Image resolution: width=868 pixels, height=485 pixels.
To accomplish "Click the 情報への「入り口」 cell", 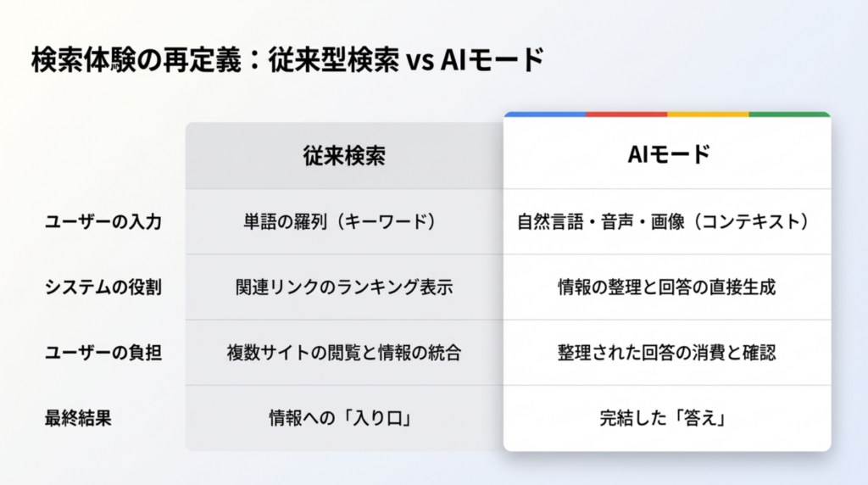I will pyautogui.click(x=343, y=418).
